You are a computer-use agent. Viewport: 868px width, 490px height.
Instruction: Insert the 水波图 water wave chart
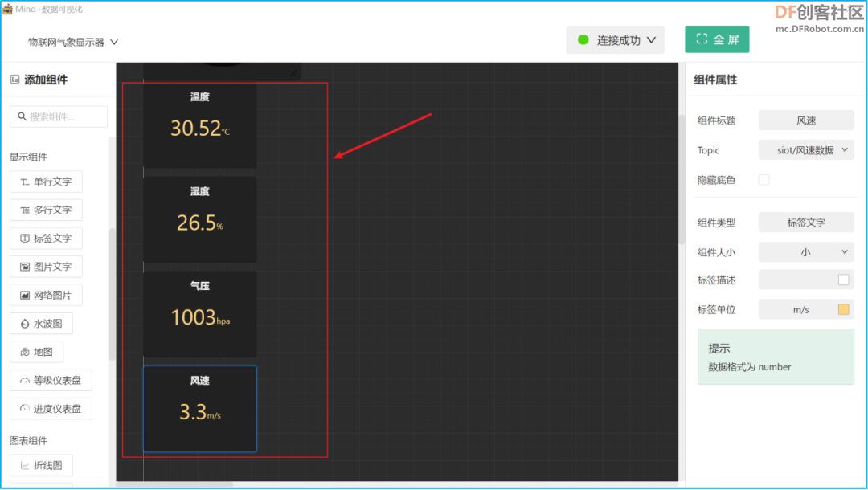(41, 324)
